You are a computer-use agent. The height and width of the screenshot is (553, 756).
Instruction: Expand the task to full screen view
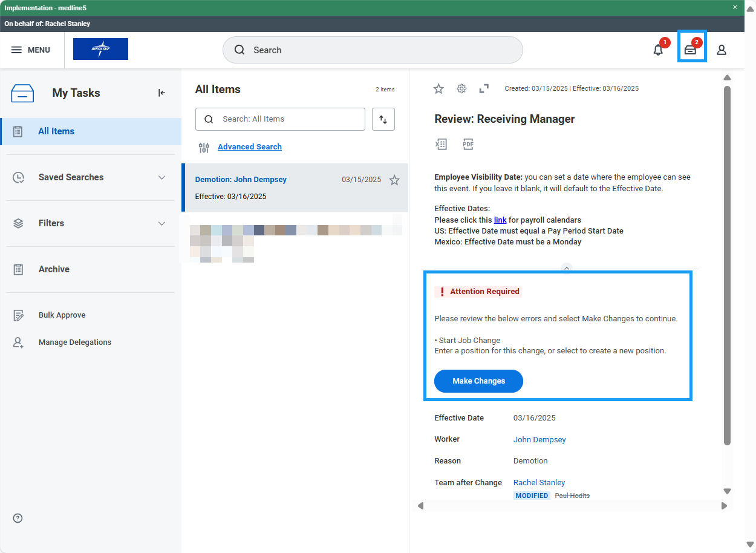pyautogui.click(x=484, y=88)
